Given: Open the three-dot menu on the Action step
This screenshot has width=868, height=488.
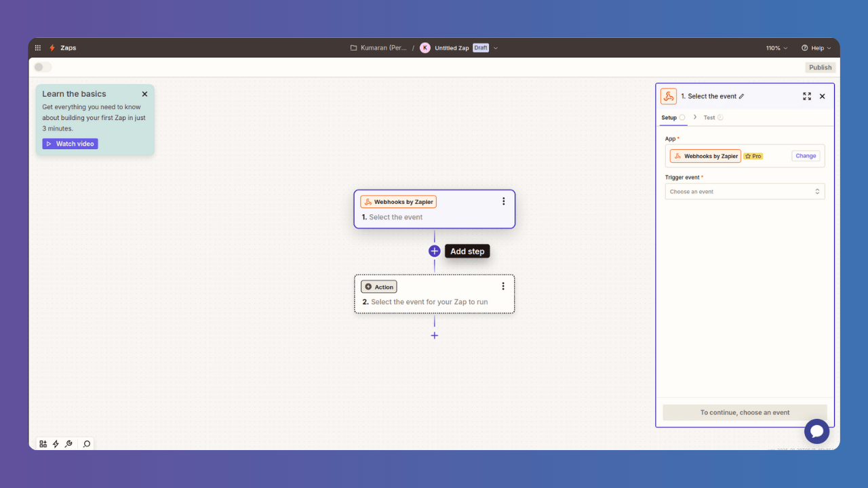Looking at the screenshot, I should 503,286.
